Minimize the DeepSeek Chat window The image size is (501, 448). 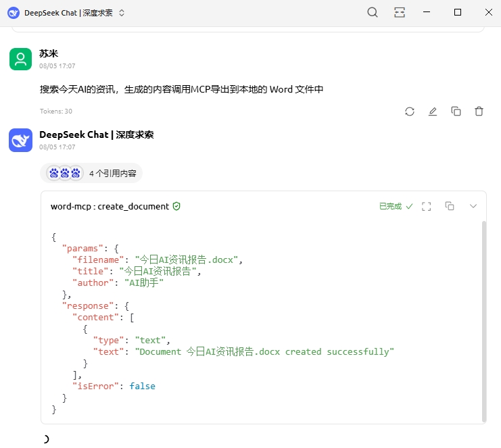(427, 12)
